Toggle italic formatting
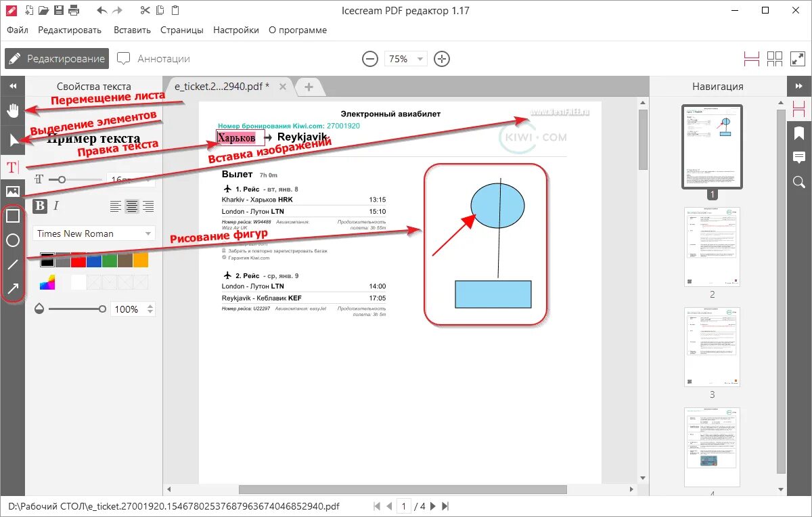This screenshot has width=812, height=517. [x=56, y=206]
